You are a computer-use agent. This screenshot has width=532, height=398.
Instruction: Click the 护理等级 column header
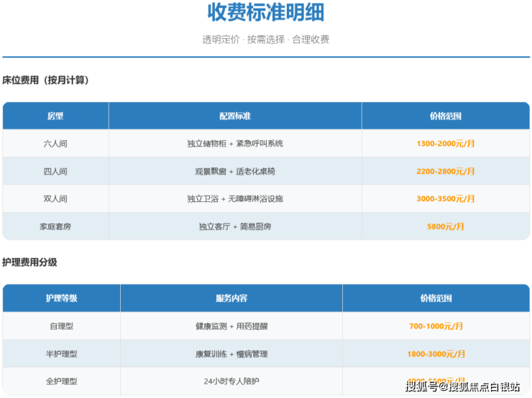tap(61, 298)
